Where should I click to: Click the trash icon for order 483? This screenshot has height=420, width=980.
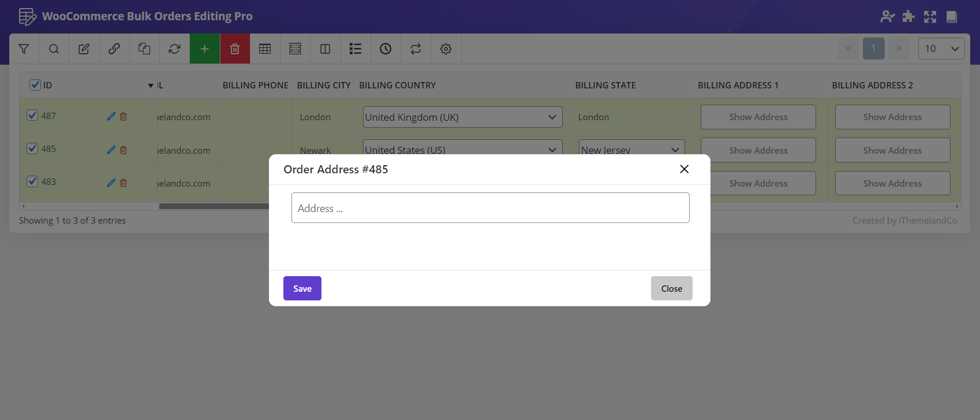point(124,183)
